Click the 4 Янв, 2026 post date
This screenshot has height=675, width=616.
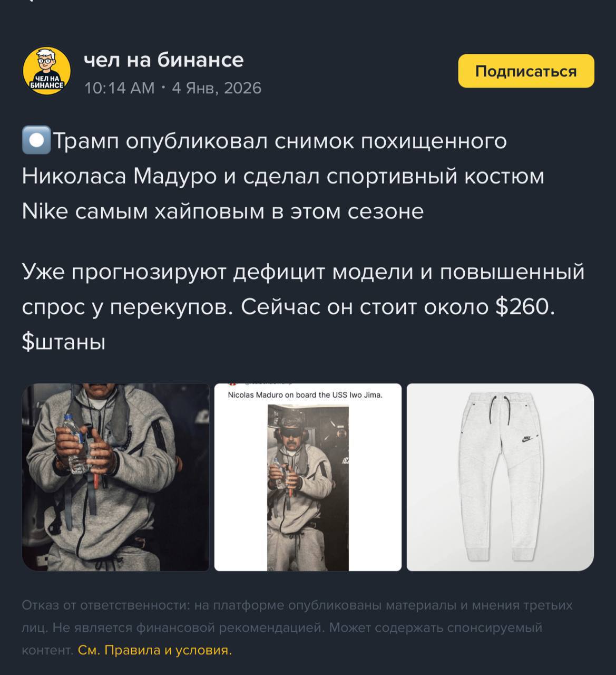click(x=217, y=88)
